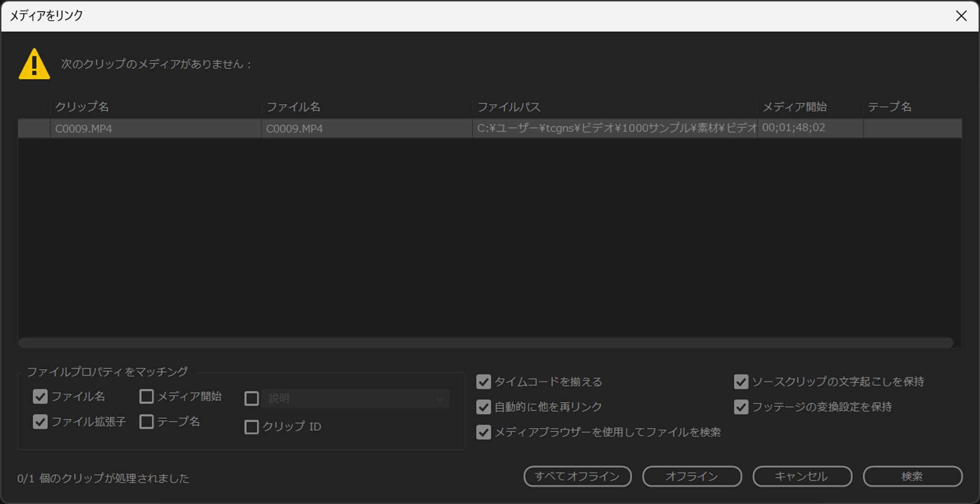Enable the メディア開始 matching checkbox
This screenshot has height=504, width=980.
[146, 397]
